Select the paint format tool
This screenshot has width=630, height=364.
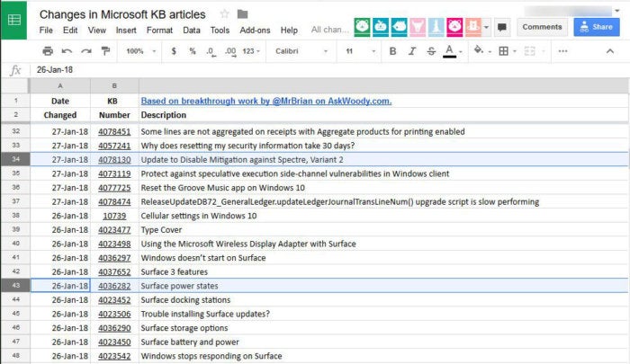(x=105, y=51)
